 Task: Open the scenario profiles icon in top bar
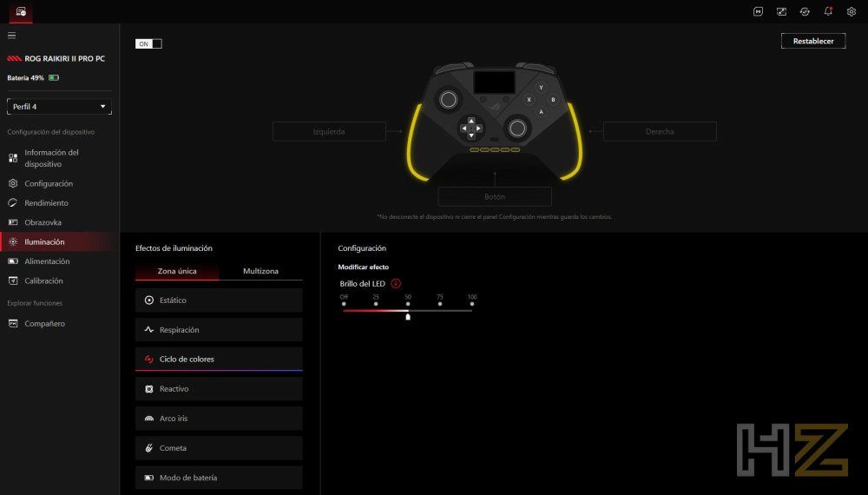[x=781, y=11]
